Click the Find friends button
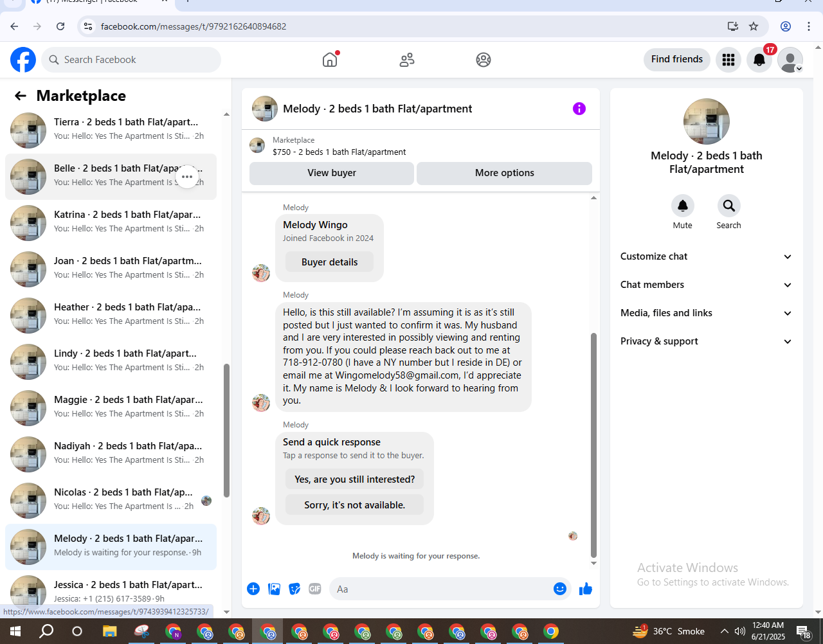This screenshot has width=823, height=644. click(x=677, y=59)
